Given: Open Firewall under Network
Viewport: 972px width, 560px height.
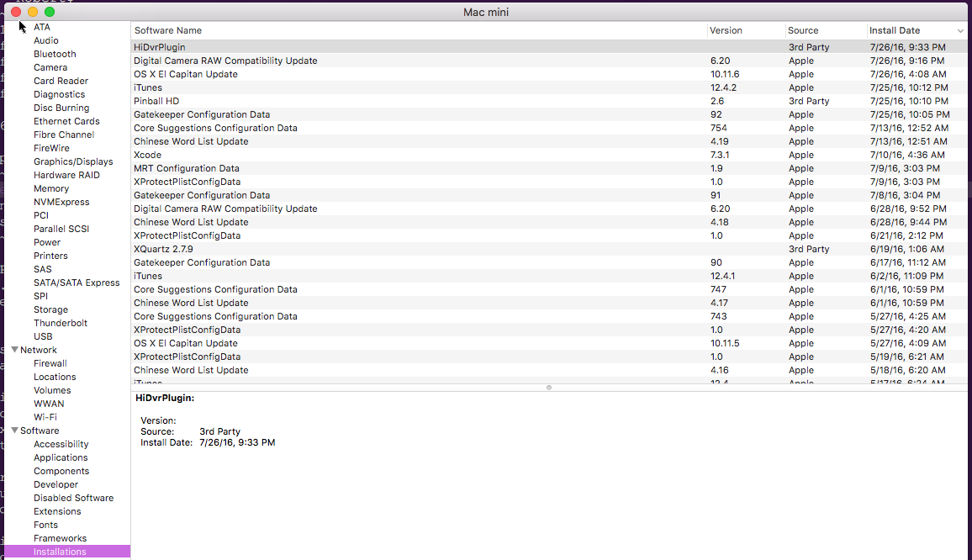Looking at the screenshot, I should (50, 363).
